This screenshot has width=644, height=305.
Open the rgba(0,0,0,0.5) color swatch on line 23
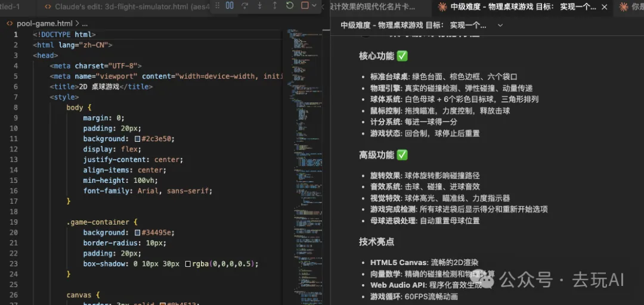[x=188, y=264]
